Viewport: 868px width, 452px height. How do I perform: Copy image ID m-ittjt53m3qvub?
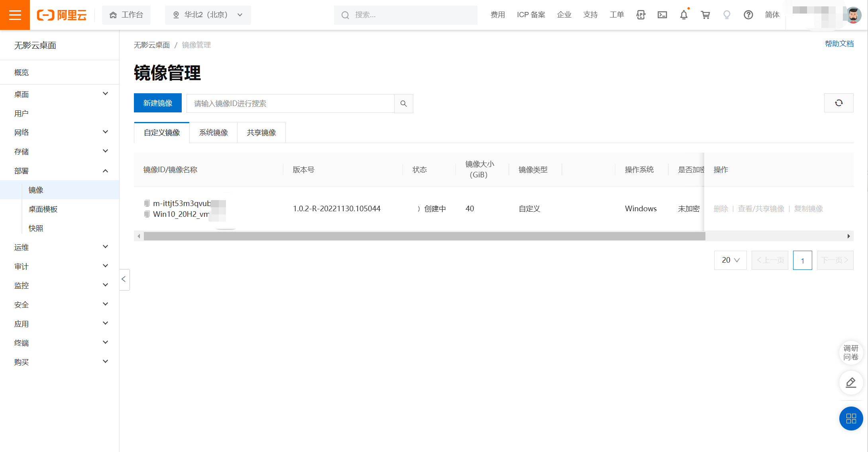tap(147, 203)
